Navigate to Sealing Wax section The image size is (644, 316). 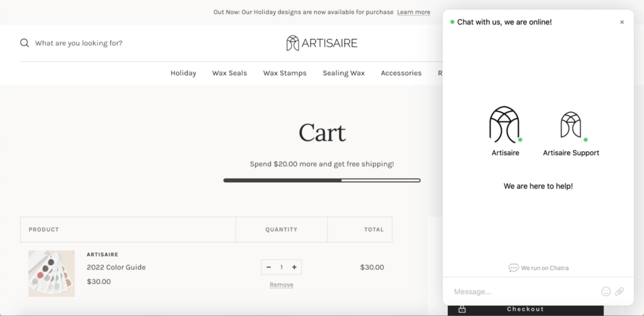point(343,73)
